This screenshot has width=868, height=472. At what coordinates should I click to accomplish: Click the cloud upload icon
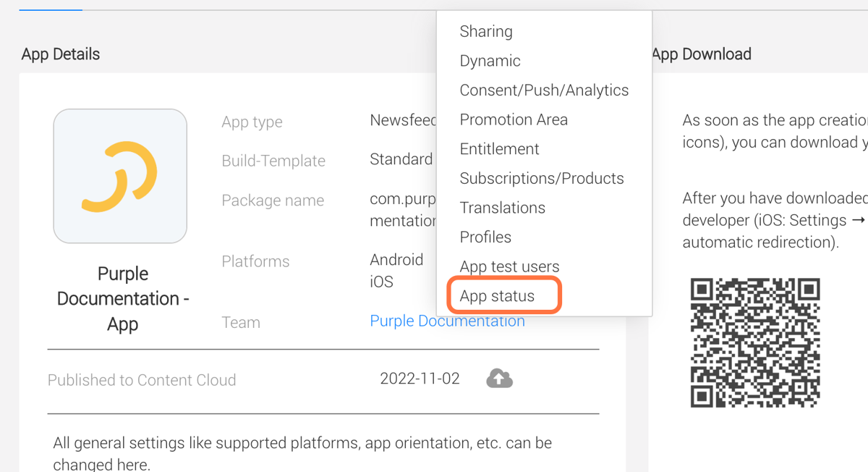pos(499,378)
